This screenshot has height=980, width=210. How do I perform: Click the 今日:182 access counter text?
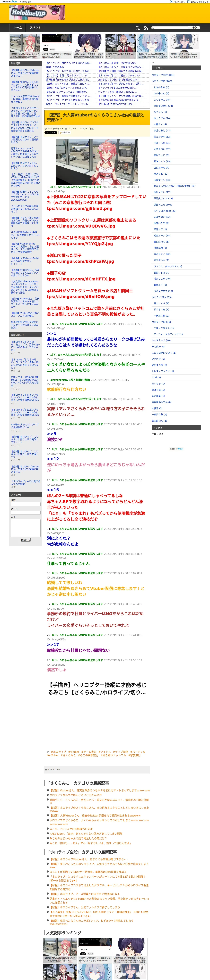157,434
